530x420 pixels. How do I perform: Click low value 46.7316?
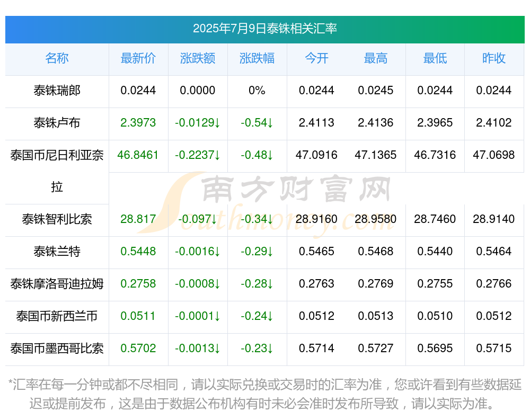click(x=435, y=155)
